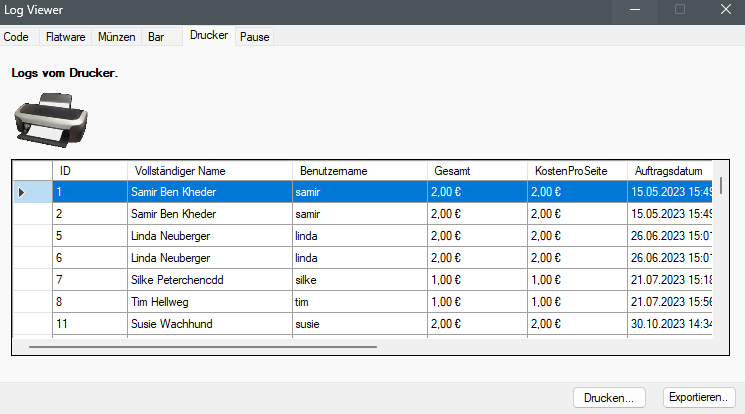Click the horizontal scrollbar thumb
Screen dimensions: 745x414
(203, 347)
